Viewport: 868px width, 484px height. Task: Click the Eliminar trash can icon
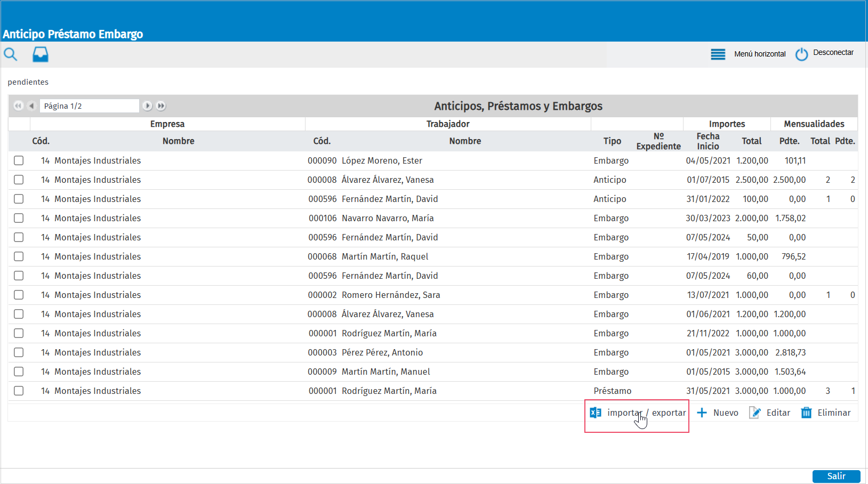point(806,413)
